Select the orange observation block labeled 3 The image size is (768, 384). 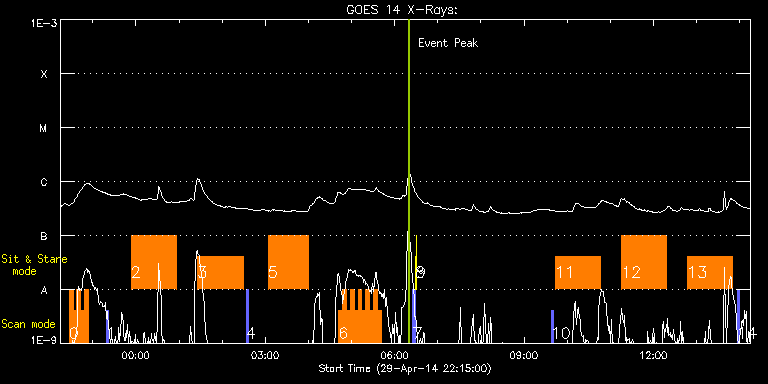click(220, 272)
